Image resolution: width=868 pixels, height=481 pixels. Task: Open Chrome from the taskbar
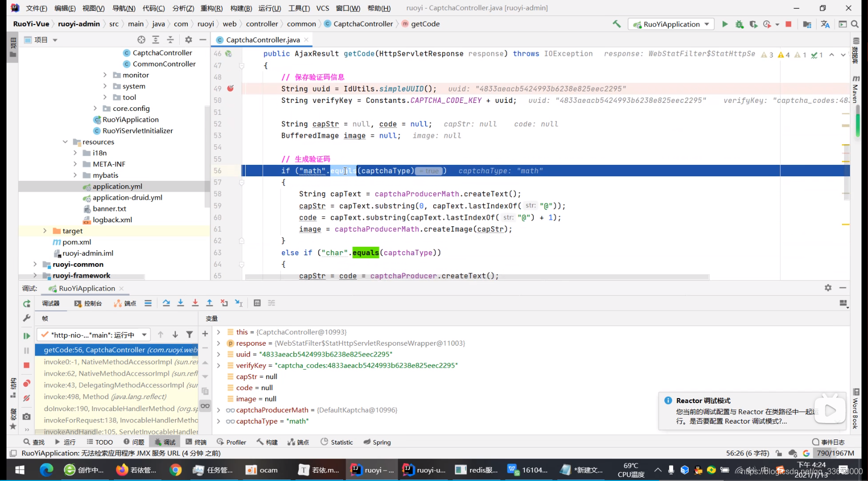tap(175, 470)
